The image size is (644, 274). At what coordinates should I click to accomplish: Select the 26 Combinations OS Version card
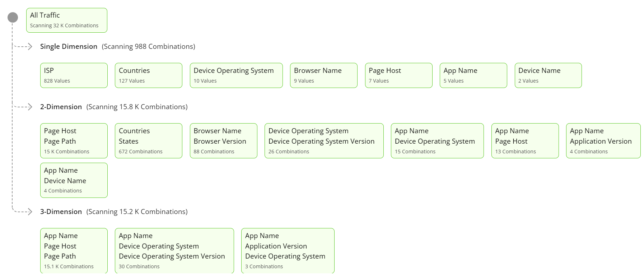coord(324,141)
